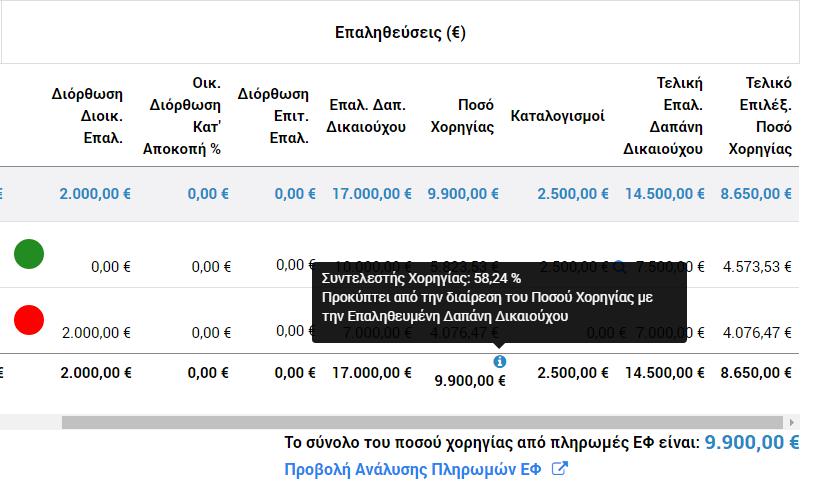Click the Διόρθωση Επιτ. Επαλ. column header
The width and height of the screenshot is (819, 491).
click(x=273, y=116)
